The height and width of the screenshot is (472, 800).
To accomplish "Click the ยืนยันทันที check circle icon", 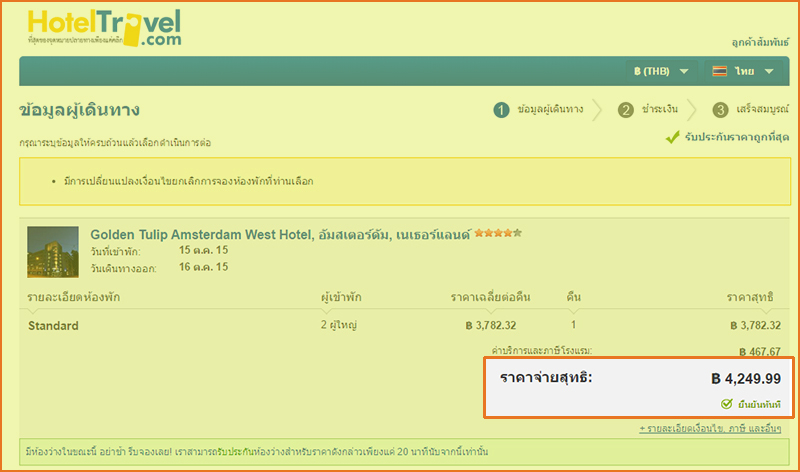I will (x=727, y=404).
